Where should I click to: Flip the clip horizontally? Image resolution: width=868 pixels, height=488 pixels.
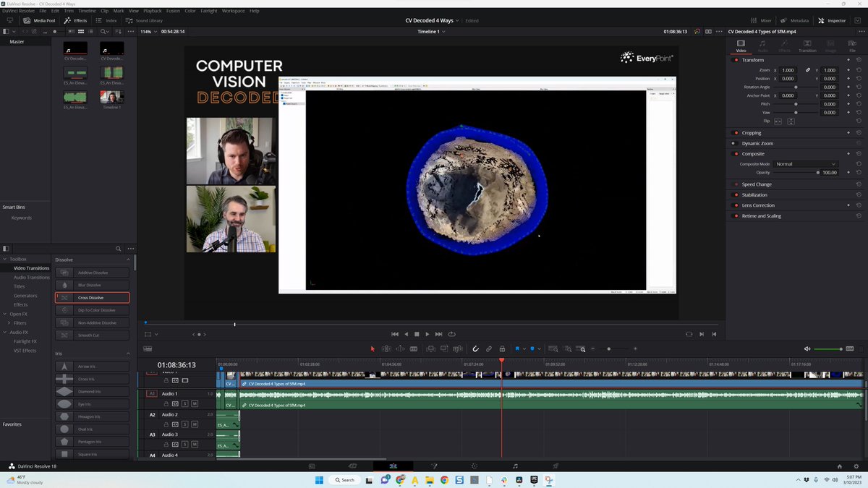[778, 121]
